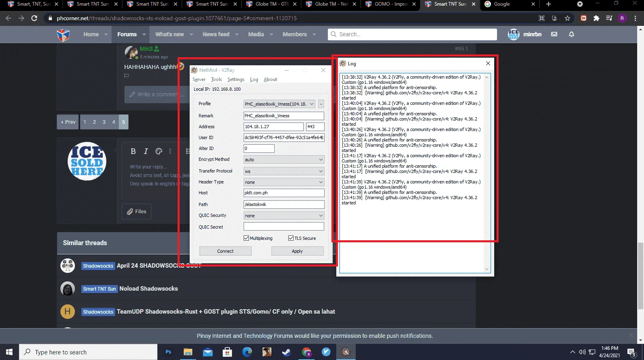Reload the page with refresh icon
The height and width of the screenshot is (360, 644).
pos(34,18)
